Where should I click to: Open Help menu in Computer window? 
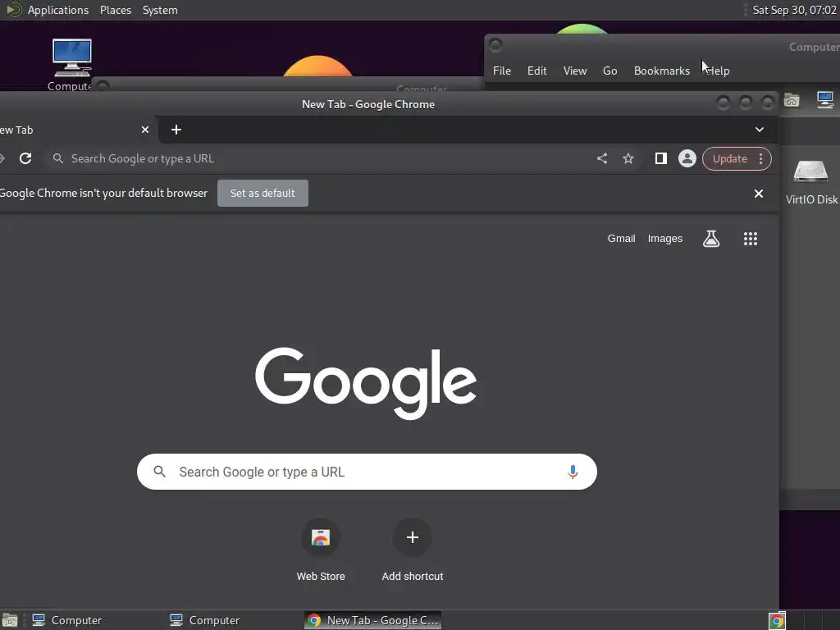(x=718, y=71)
